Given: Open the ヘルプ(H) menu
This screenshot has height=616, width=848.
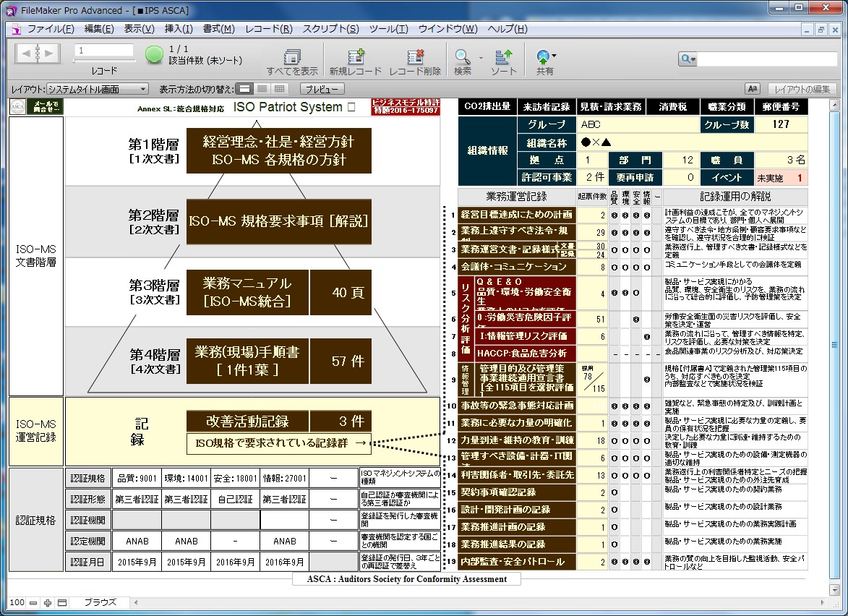Looking at the screenshot, I should point(507,29).
